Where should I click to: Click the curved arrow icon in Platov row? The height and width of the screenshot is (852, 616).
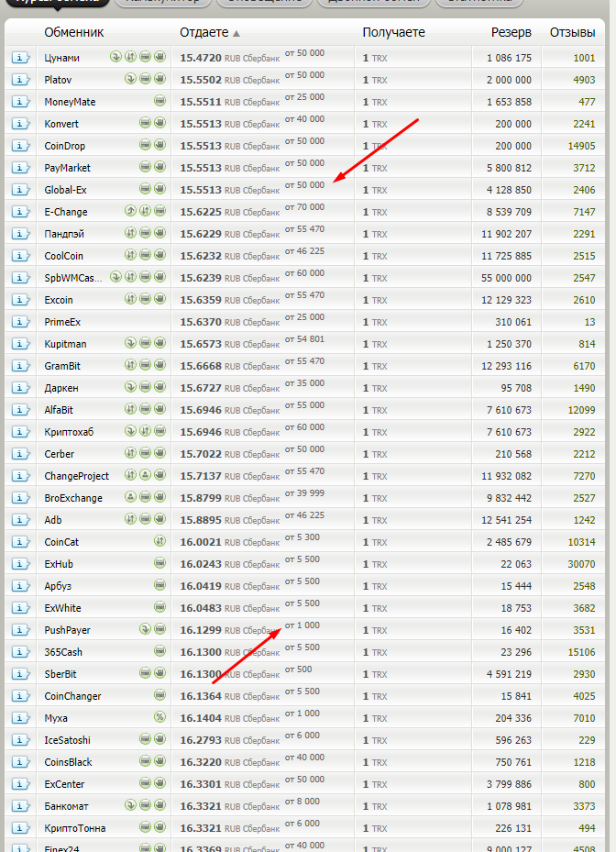130,78
